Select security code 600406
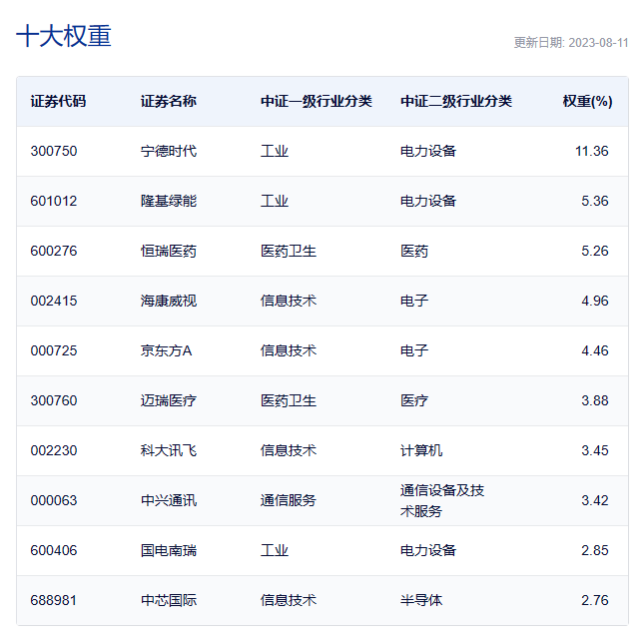644x644 pixels. coord(54,550)
